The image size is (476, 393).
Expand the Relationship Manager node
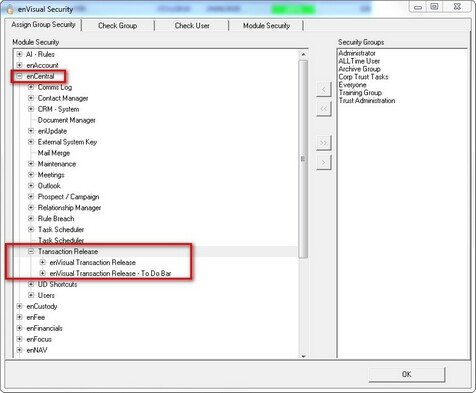coord(31,208)
